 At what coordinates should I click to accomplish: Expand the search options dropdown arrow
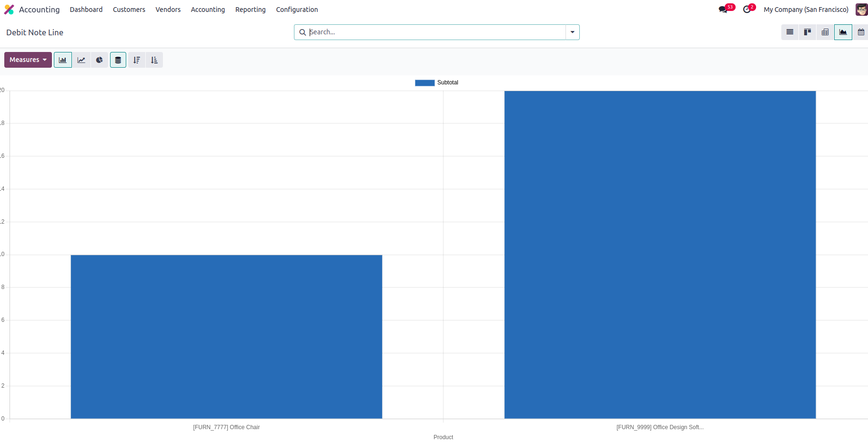pos(573,32)
